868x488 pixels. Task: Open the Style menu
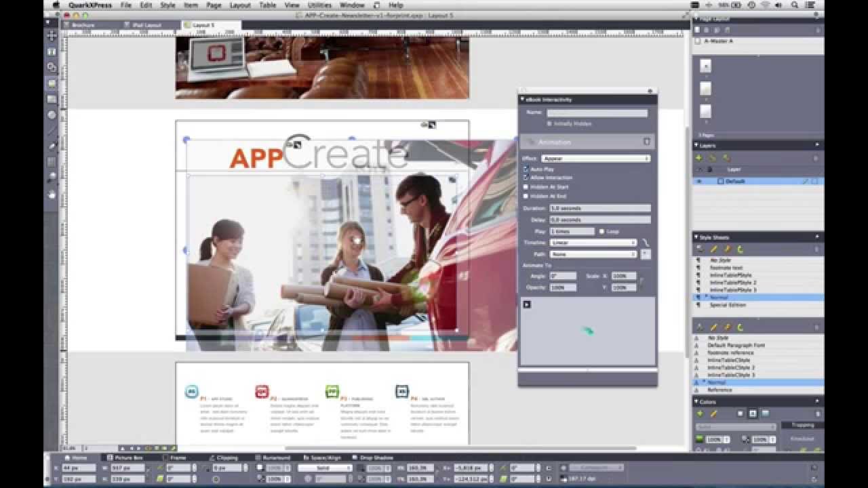click(167, 5)
